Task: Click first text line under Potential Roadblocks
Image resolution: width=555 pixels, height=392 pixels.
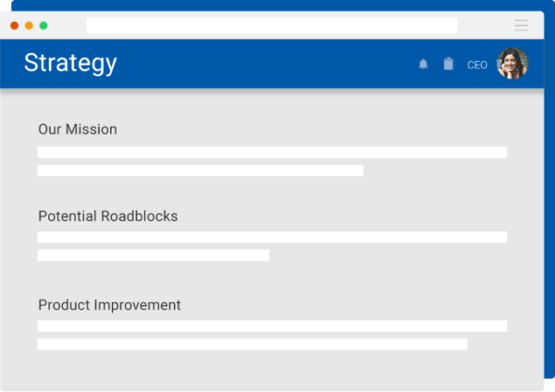Action: [272, 238]
